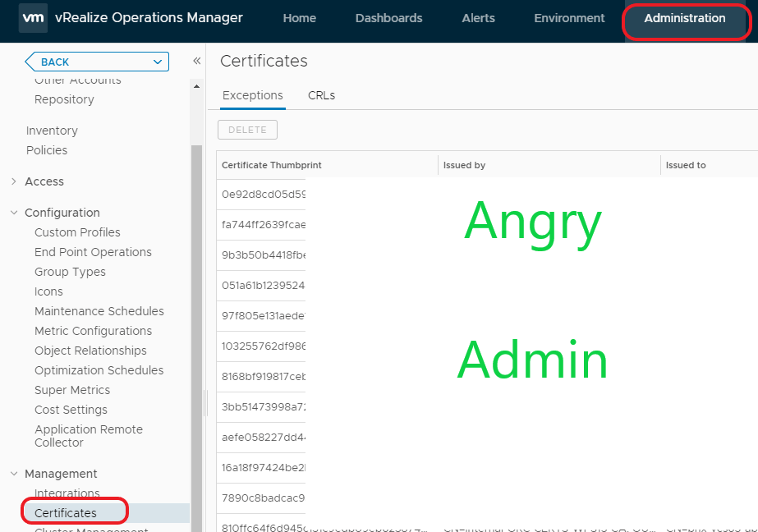Screen dimensions: 758x532
Task: Open Icons configuration page
Action: pos(48,291)
